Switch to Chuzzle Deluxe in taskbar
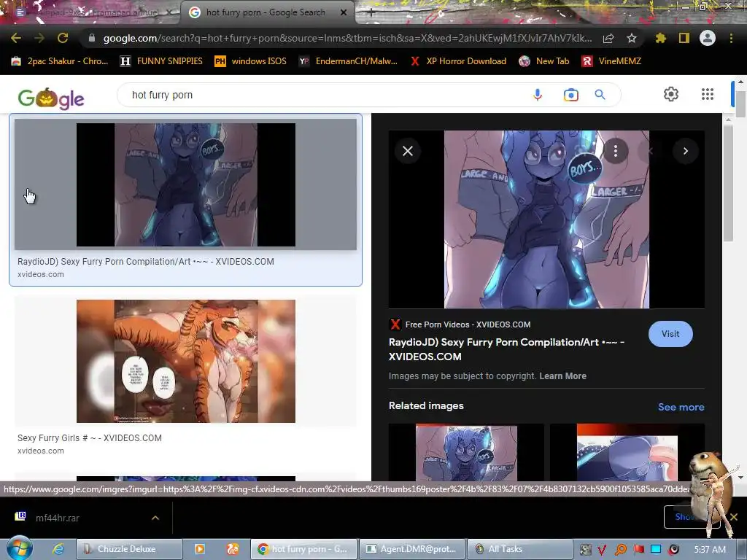Image resolution: width=747 pixels, height=560 pixels. click(130, 549)
